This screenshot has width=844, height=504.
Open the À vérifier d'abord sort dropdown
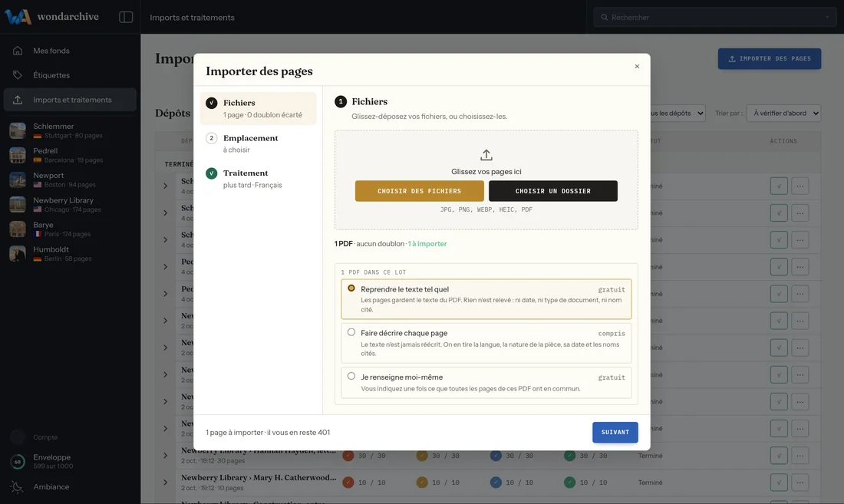783,113
